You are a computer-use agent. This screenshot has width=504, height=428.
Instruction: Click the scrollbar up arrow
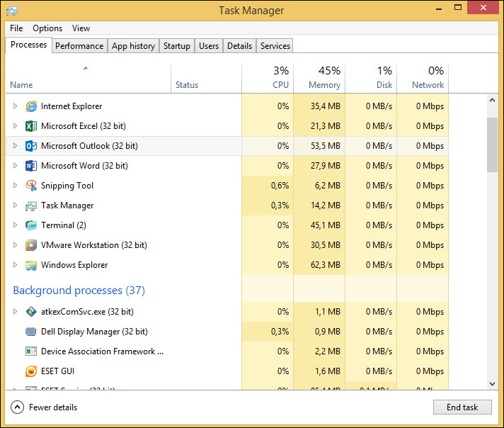[492, 100]
